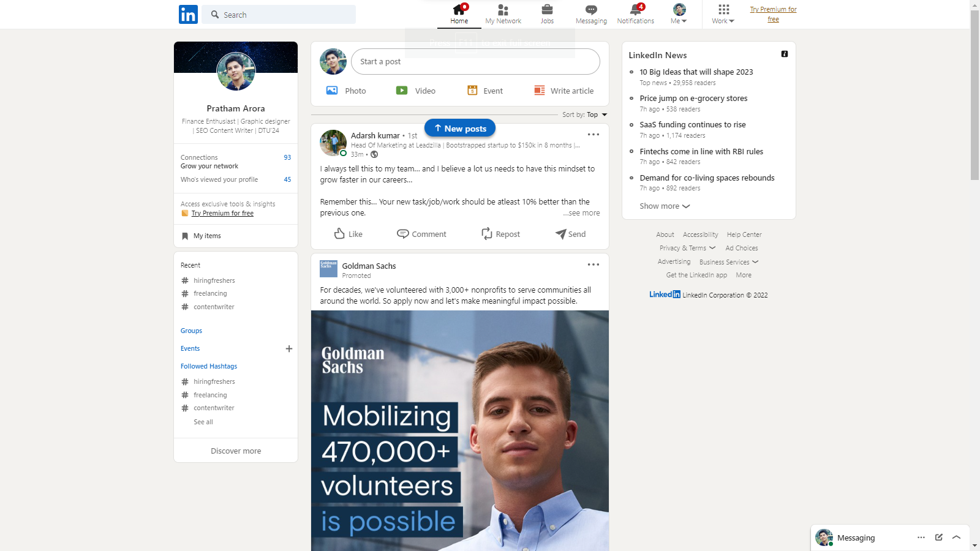Open LinkedIn Home feed icon
Image resolution: width=980 pixels, height=551 pixels.
459,11
